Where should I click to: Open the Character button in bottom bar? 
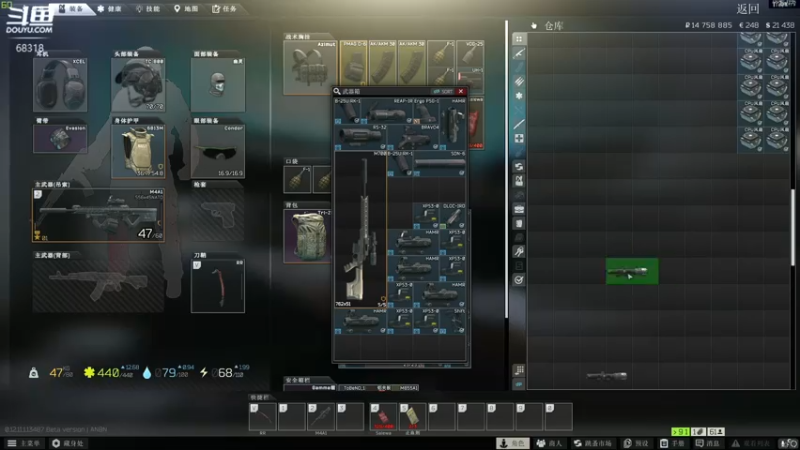tap(513, 443)
